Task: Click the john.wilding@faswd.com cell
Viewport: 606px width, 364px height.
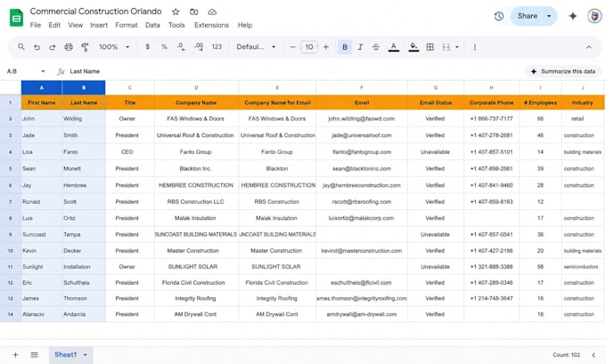Action: (362, 119)
